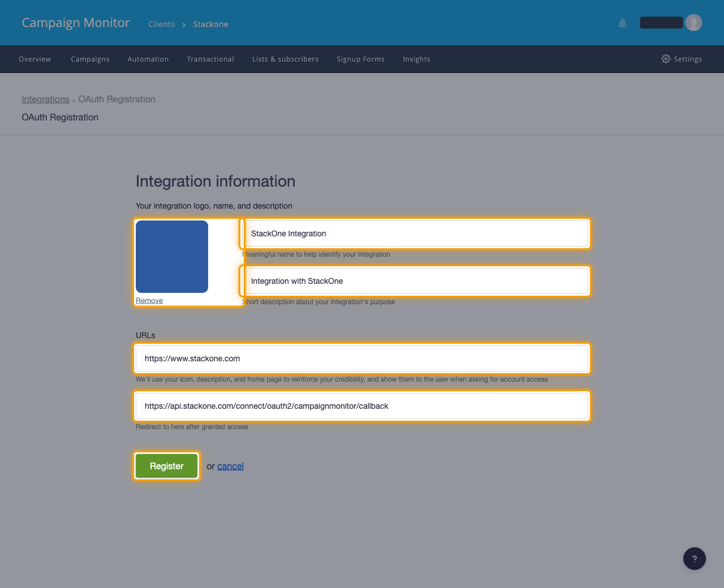Viewport: 724px width, 588px height.
Task: Focus the Integration with StackOne description field
Action: 416,281
